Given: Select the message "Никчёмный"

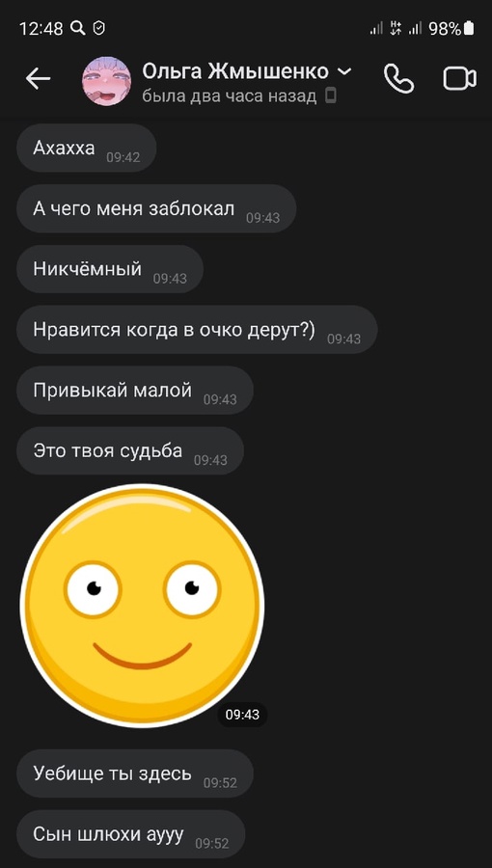Looking at the screenshot, I should 110,269.
